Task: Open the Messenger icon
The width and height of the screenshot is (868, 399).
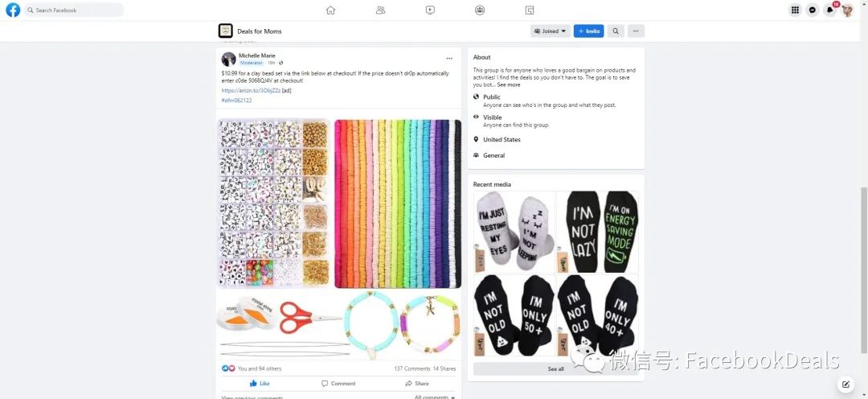Action: [812, 10]
